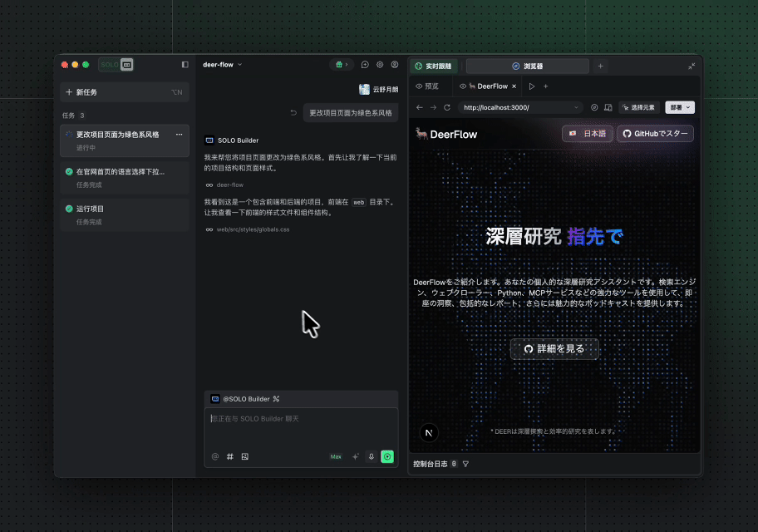Viewport: 758px width, 532px height.
Task: Click the 詳細を見る button
Action: pos(554,349)
